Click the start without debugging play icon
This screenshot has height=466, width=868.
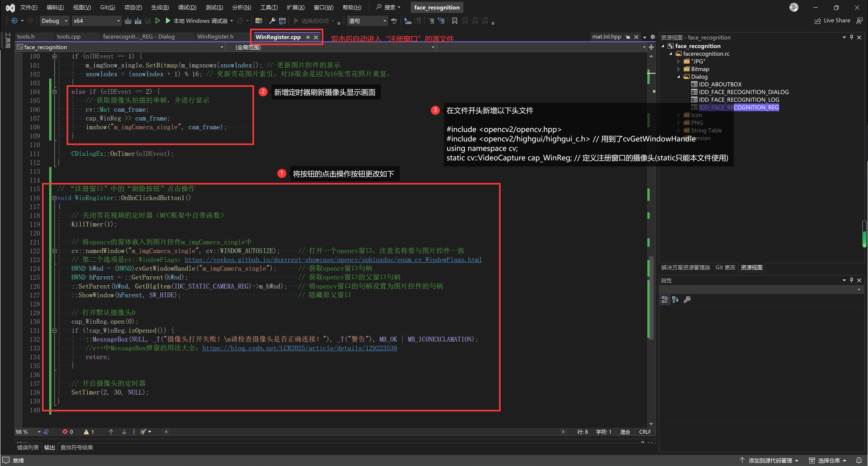[157, 21]
